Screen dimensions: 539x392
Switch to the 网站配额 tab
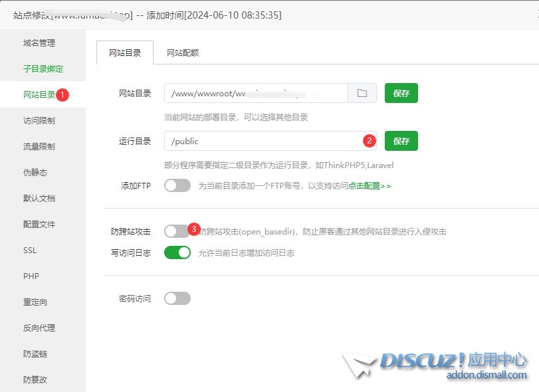183,53
